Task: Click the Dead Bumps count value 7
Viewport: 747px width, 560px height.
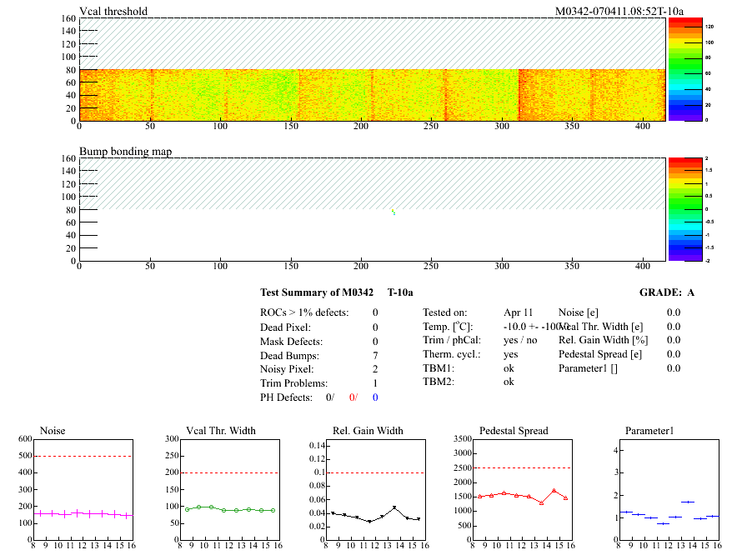Action: 375,356
